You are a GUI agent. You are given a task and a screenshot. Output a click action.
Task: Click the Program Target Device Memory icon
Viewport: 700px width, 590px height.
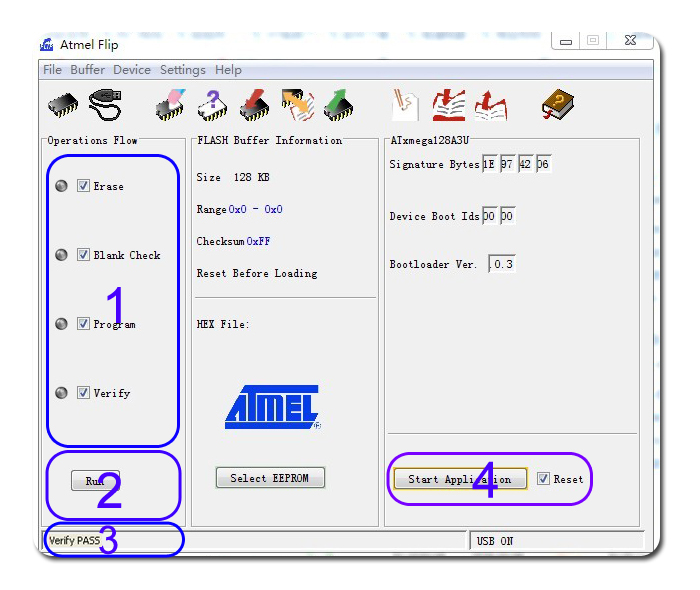point(254,105)
